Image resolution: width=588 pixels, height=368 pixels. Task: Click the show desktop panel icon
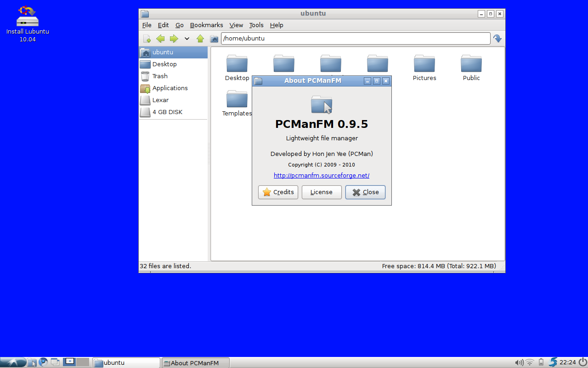55,362
